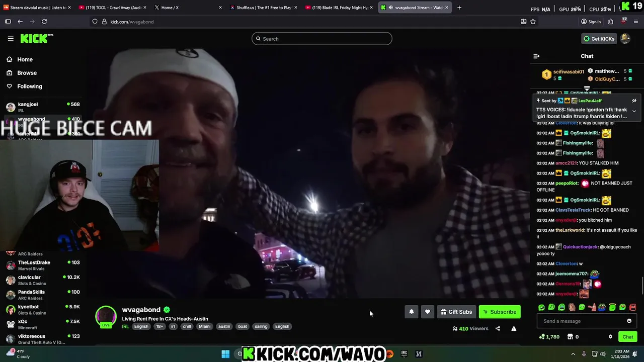Screen dimensions: 644x362
Task: Insert the Pepe frog emote
Action: pyautogui.click(x=602, y=307)
